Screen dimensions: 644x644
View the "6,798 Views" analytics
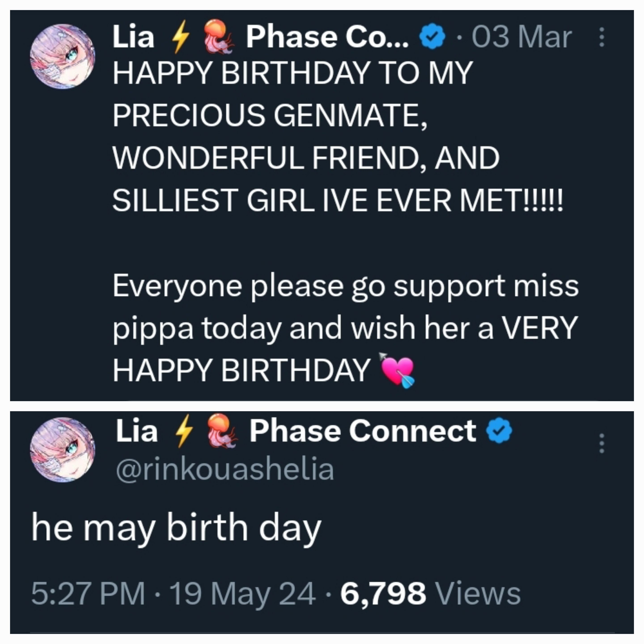click(x=430, y=593)
